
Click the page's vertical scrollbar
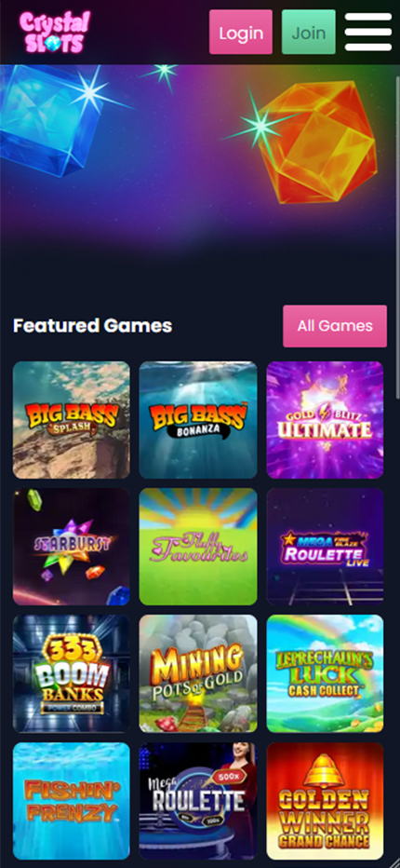tap(397, 233)
